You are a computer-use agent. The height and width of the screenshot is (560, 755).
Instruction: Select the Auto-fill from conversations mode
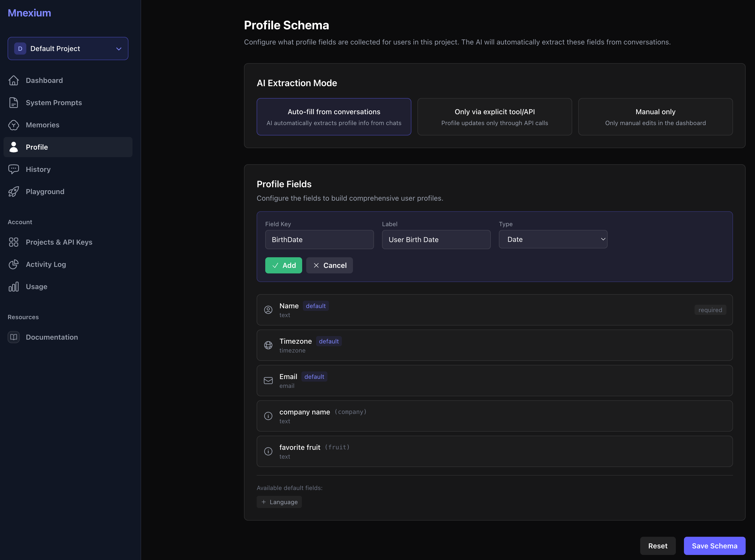(334, 116)
